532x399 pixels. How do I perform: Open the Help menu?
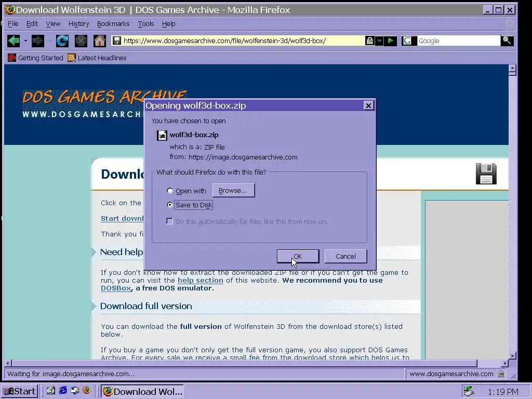[x=169, y=24]
